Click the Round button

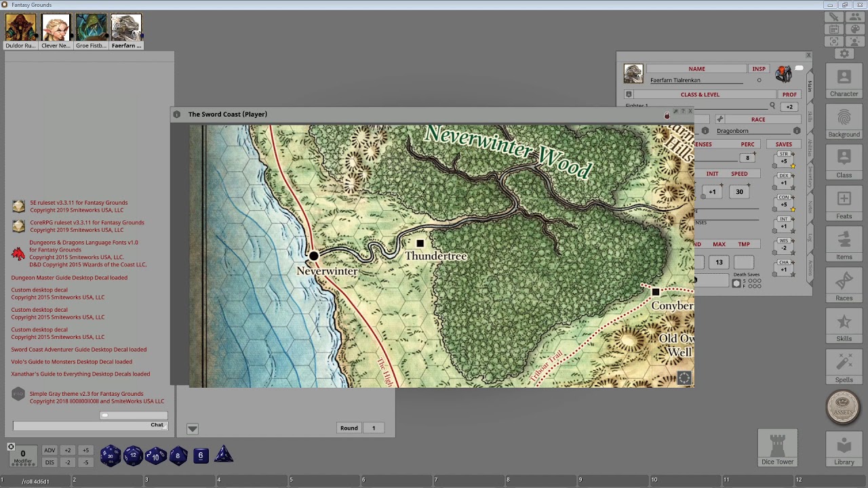coord(349,428)
